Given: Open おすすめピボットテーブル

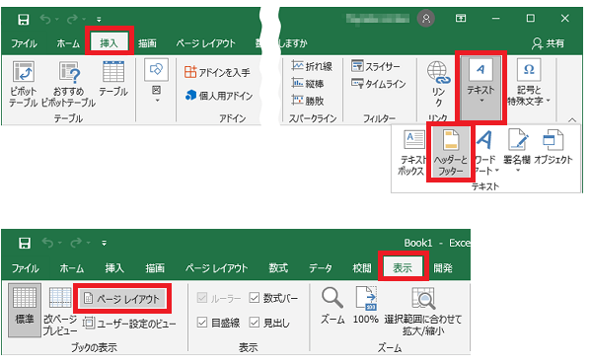Looking at the screenshot, I should 68,84.
